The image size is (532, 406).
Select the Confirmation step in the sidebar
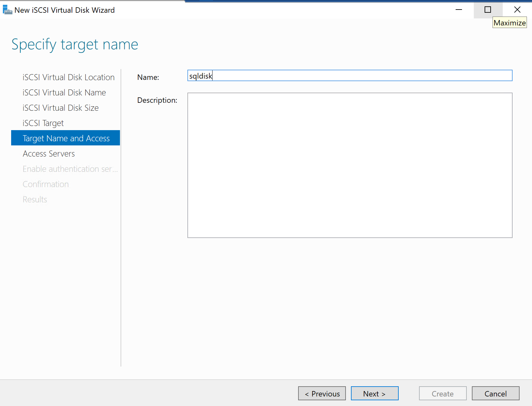point(45,184)
